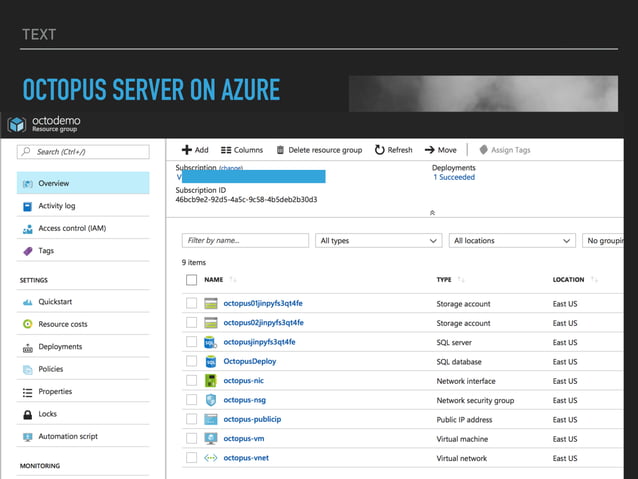This screenshot has height=479, width=638.
Task: Check the box next to octopus-vm
Action: (191, 439)
